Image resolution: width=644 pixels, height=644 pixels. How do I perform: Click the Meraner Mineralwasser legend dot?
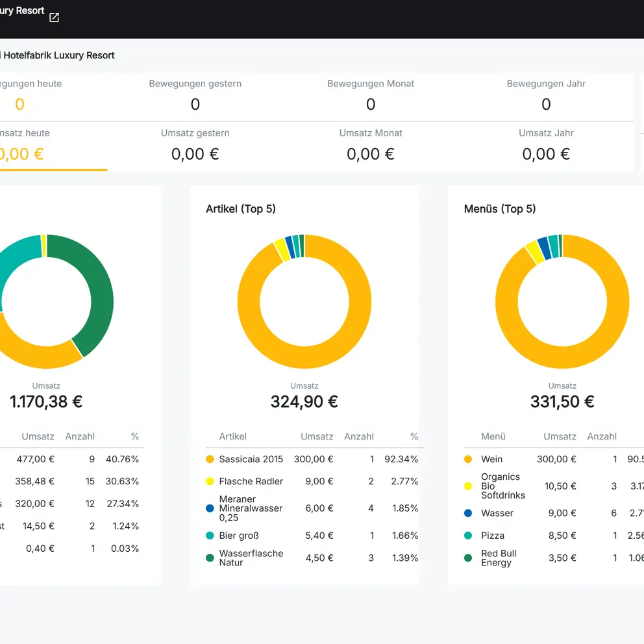(x=210, y=508)
